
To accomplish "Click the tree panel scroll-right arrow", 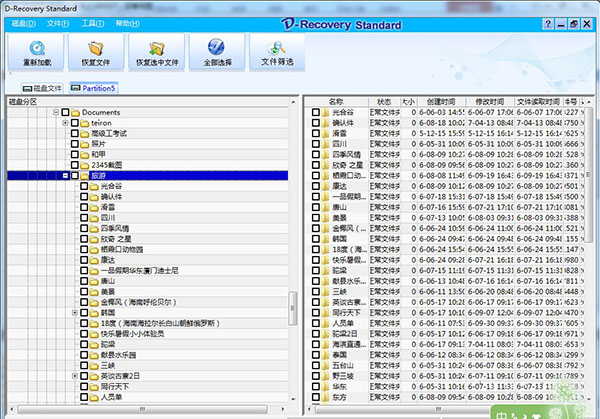I will 283,409.
